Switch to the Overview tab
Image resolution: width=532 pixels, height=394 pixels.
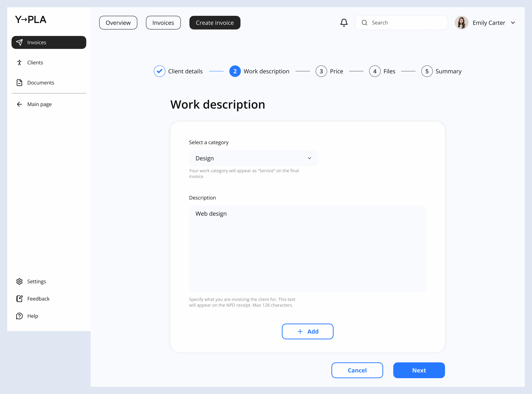(118, 22)
